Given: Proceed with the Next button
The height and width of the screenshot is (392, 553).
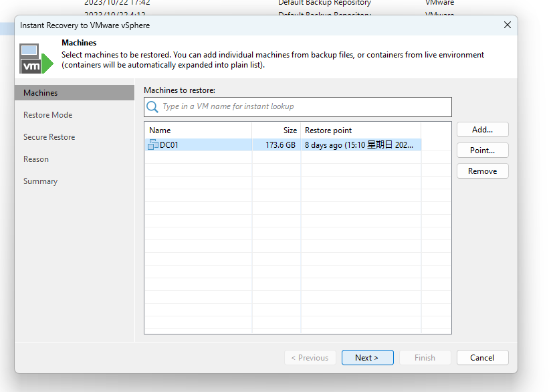Looking at the screenshot, I should pyautogui.click(x=368, y=358).
